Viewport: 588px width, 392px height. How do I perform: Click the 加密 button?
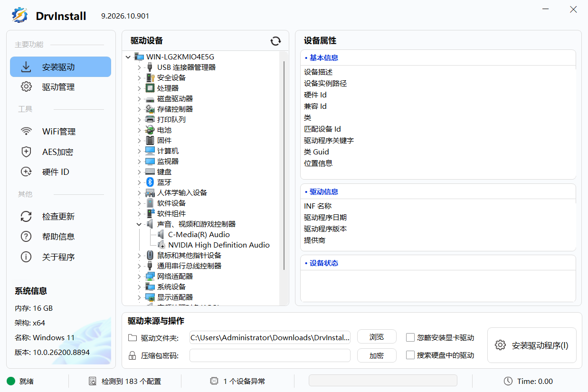[x=377, y=355]
